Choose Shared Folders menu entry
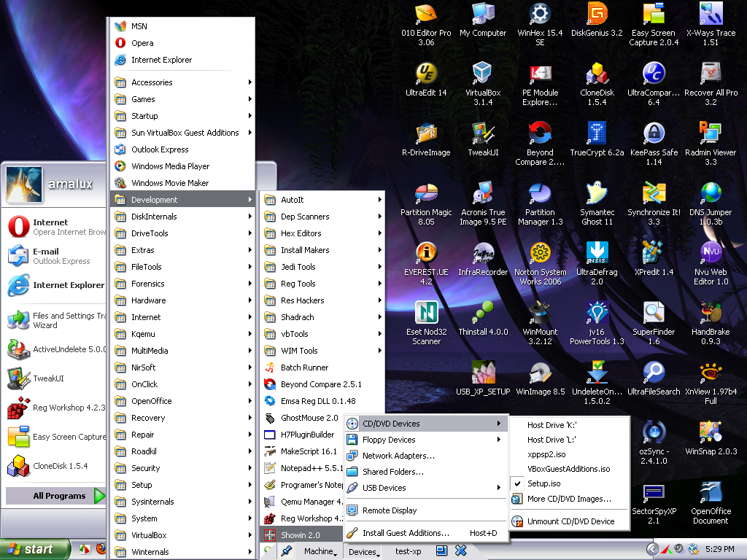Image resolution: width=747 pixels, height=560 pixels. click(x=425, y=472)
